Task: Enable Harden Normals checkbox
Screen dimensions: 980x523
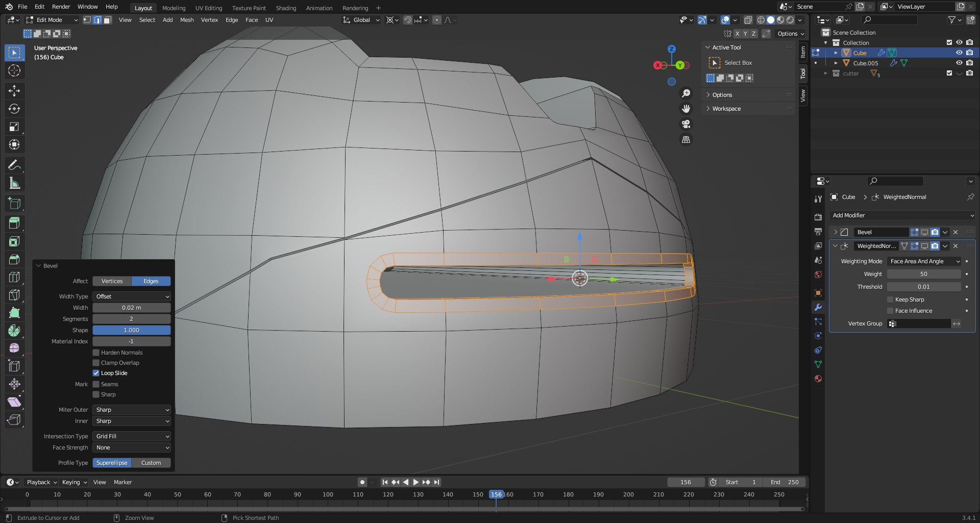Action: click(x=96, y=353)
